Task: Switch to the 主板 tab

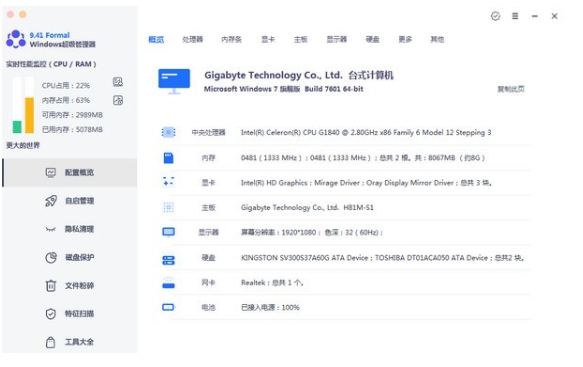Action: tap(300, 39)
